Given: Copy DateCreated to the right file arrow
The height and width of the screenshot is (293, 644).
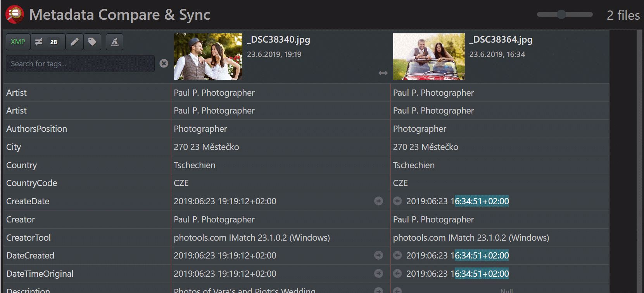Looking at the screenshot, I should 378,255.
